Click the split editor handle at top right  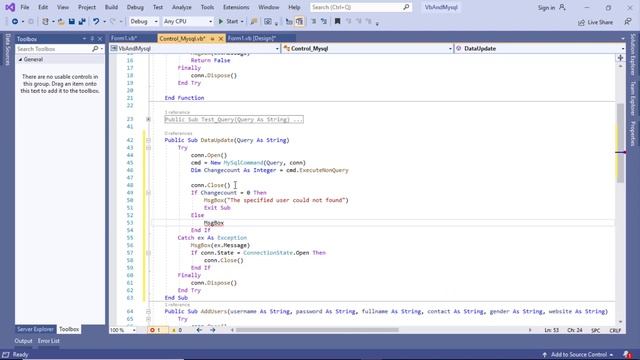[620, 58]
